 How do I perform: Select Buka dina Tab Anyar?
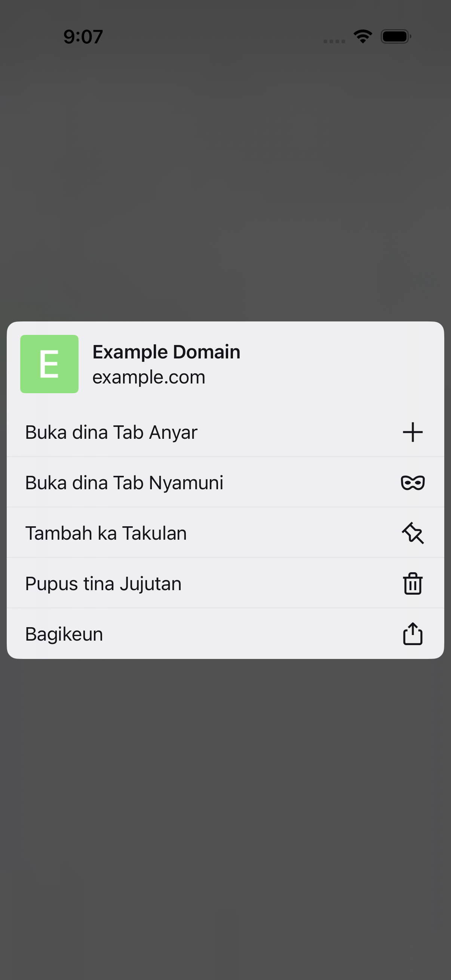tap(225, 432)
